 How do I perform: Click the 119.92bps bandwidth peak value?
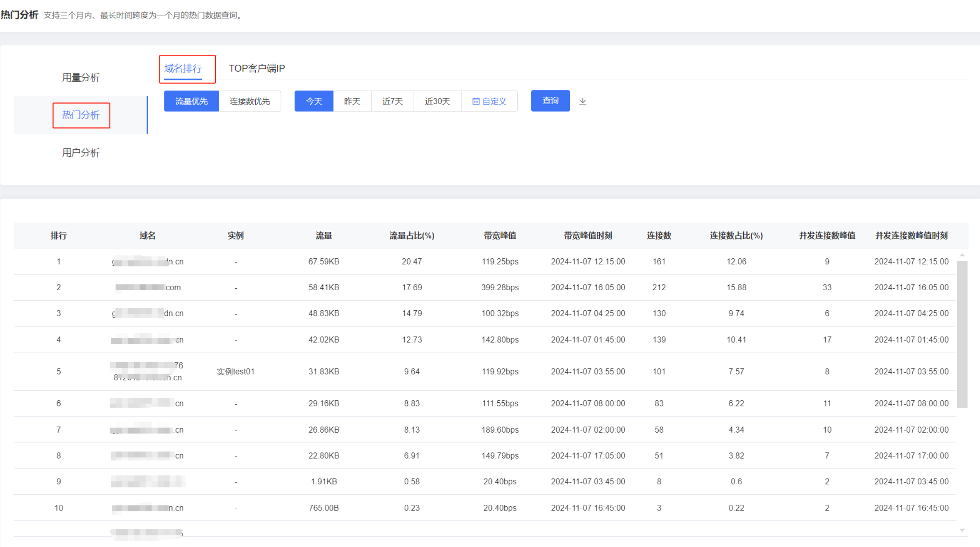tap(500, 372)
